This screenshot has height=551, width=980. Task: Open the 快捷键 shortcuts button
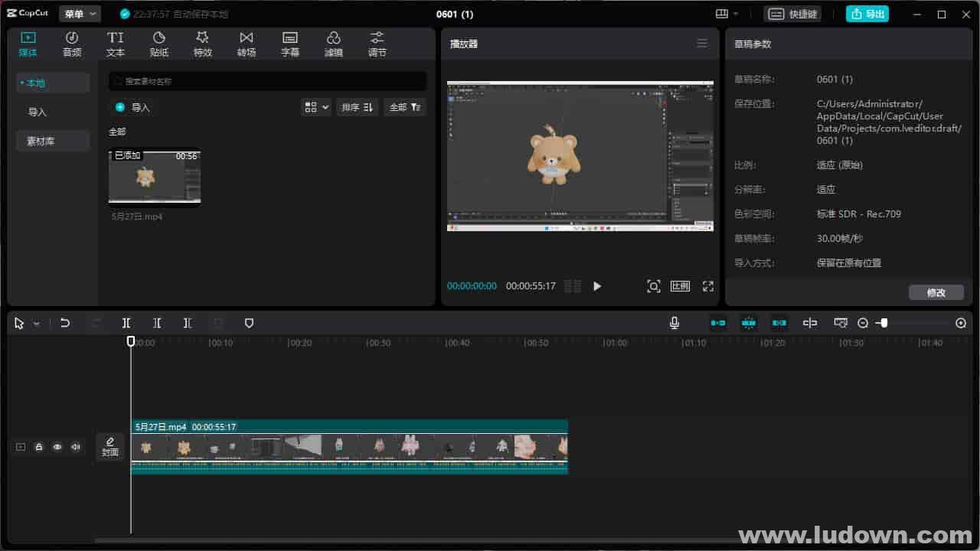(793, 14)
